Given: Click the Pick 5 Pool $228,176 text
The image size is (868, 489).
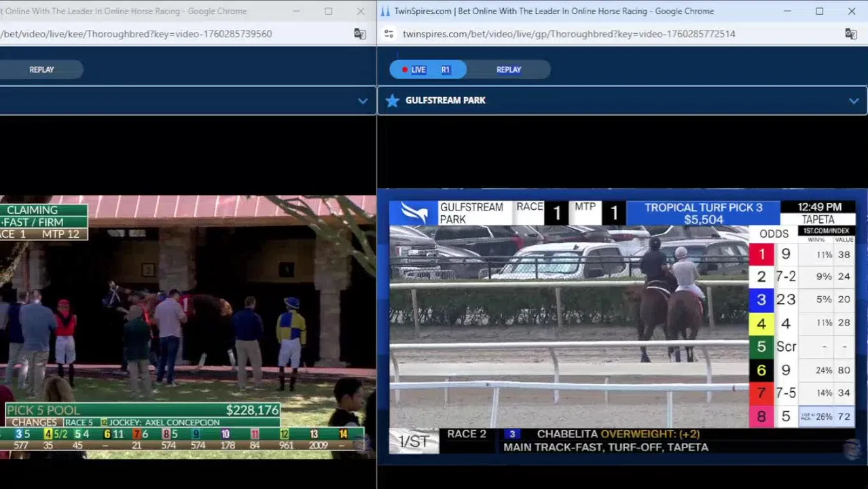Looking at the screenshot, I should point(143,410).
